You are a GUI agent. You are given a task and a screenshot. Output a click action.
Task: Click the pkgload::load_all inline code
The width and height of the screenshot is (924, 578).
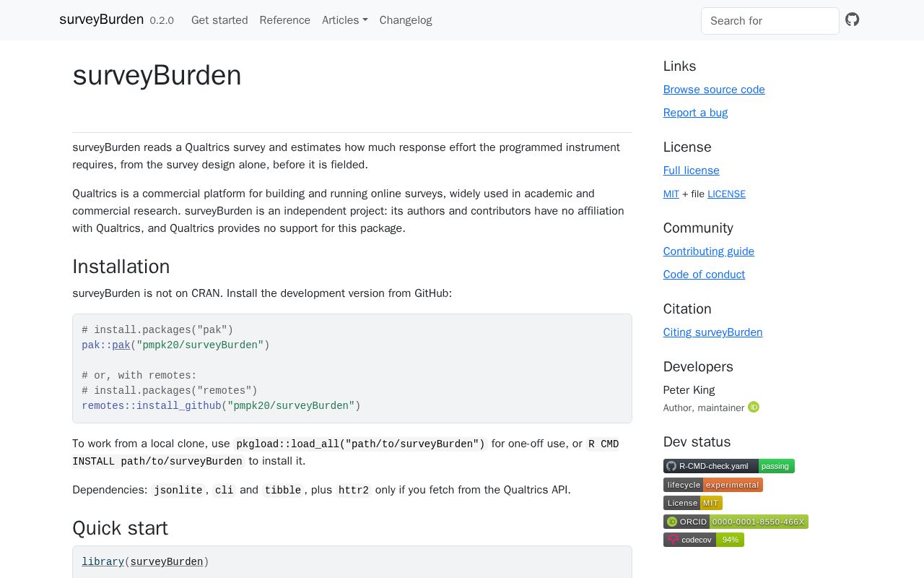tap(361, 444)
